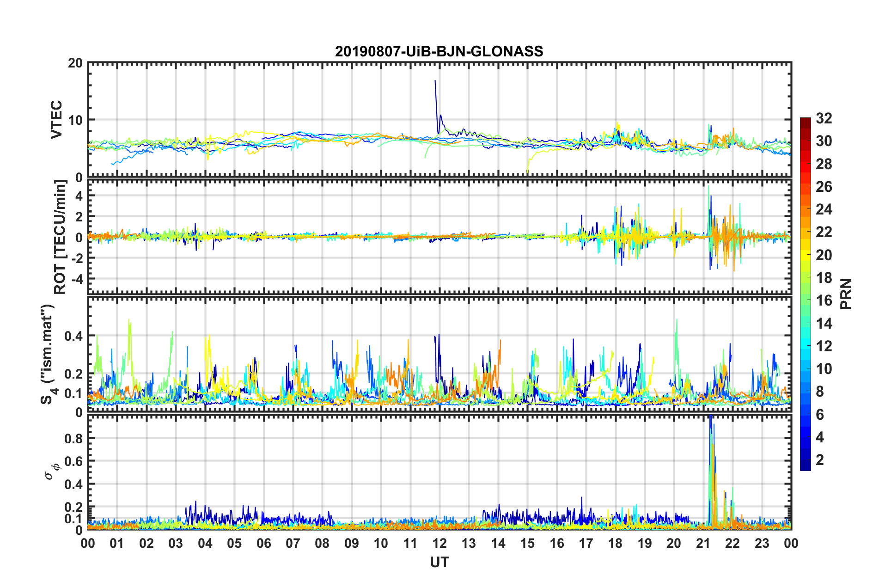The width and height of the screenshot is (879, 588).
Task: Click inside the S4 plot panel
Action: [x=439, y=355]
